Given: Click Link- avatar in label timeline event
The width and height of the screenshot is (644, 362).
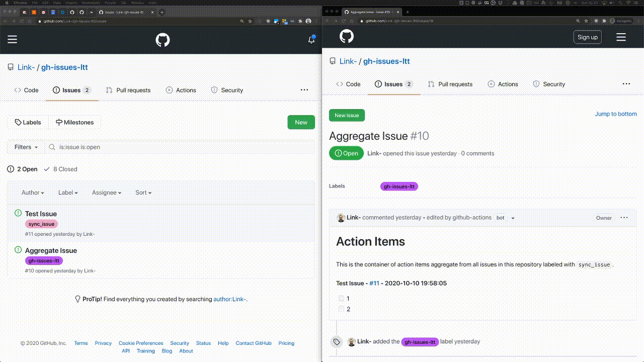Looking at the screenshot, I should pos(352,342).
